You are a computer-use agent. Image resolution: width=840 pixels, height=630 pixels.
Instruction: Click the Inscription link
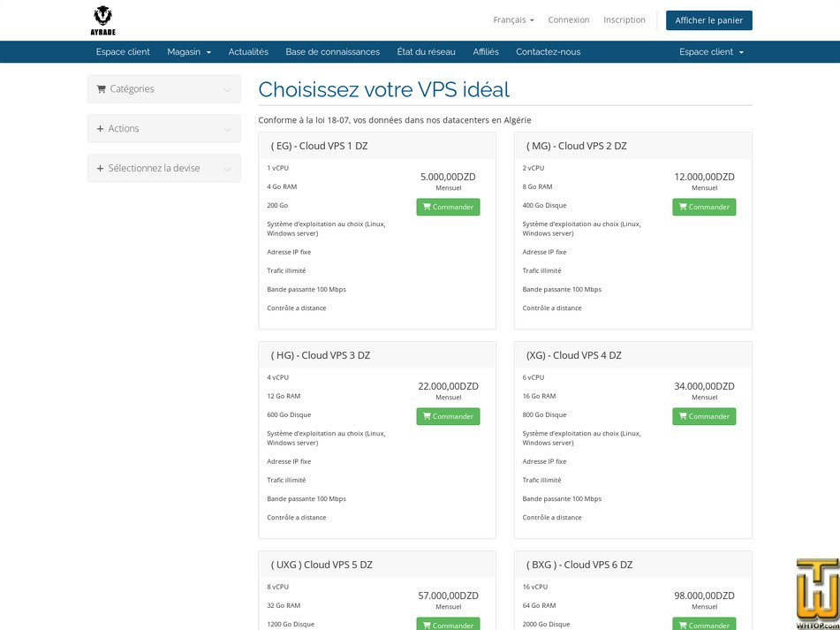tap(624, 19)
